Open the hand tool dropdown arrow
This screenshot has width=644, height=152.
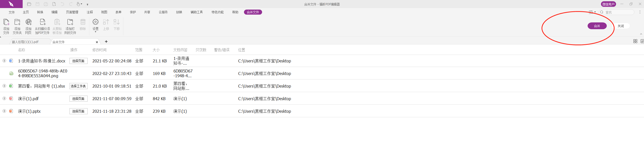point(82,4)
